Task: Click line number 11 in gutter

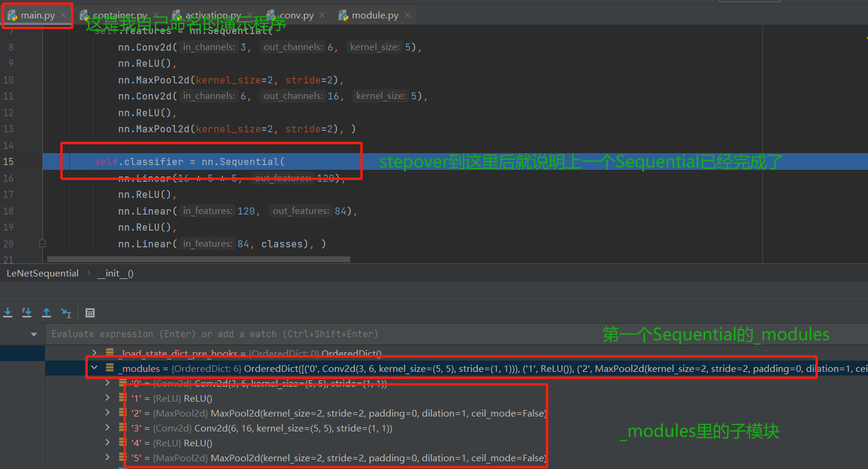Action: 8,96
